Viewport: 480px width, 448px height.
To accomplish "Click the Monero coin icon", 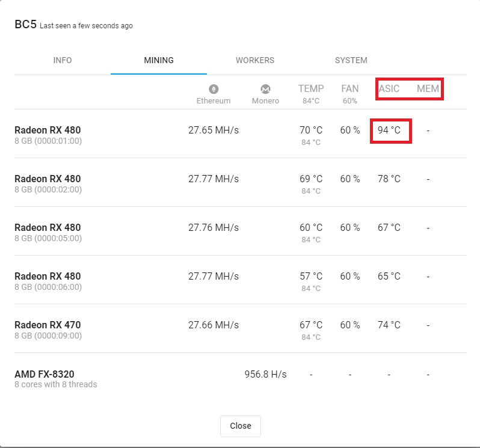I will (x=265, y=89).
